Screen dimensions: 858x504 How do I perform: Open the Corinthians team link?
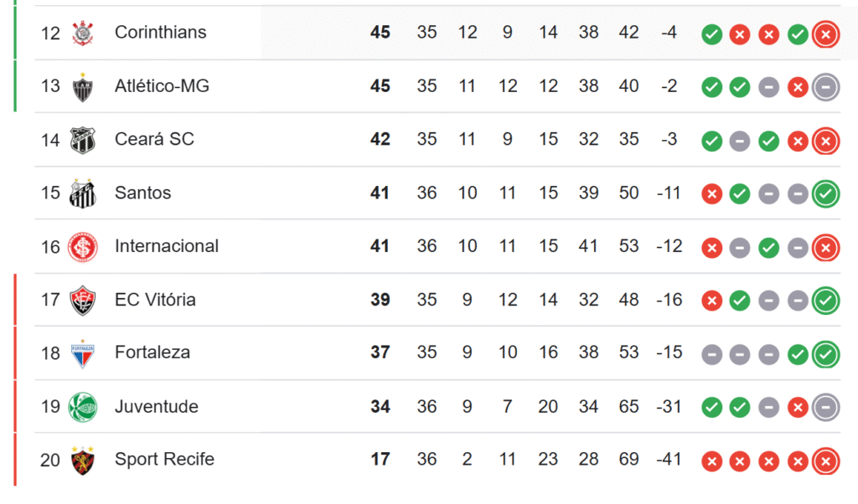click(x=160, y=33)
